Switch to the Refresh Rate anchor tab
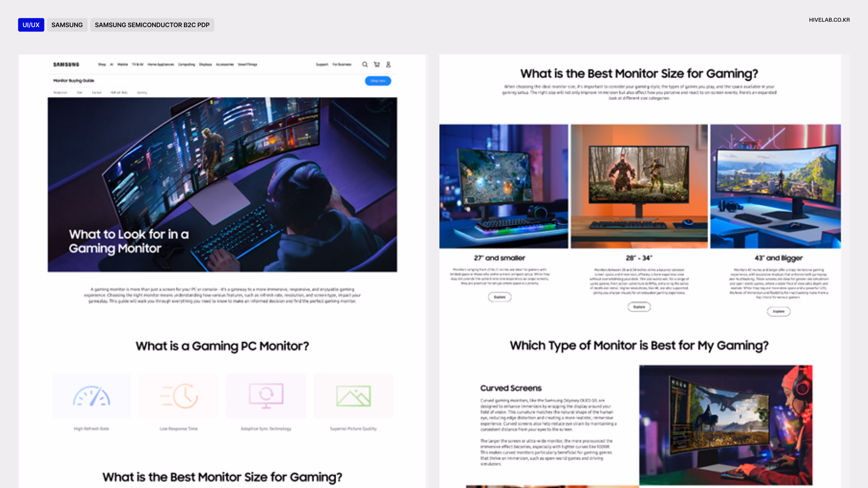This screenshot has height=488, width=868. pos(119,93)
